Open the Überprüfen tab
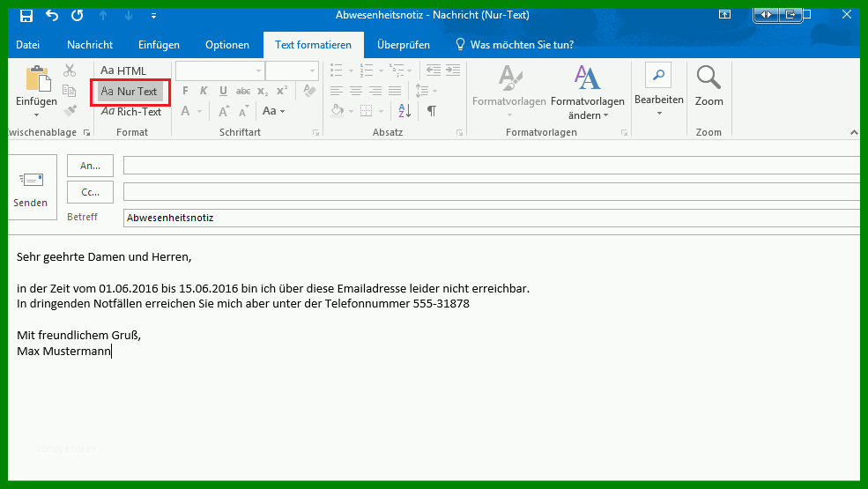 (x=404, y=45)
